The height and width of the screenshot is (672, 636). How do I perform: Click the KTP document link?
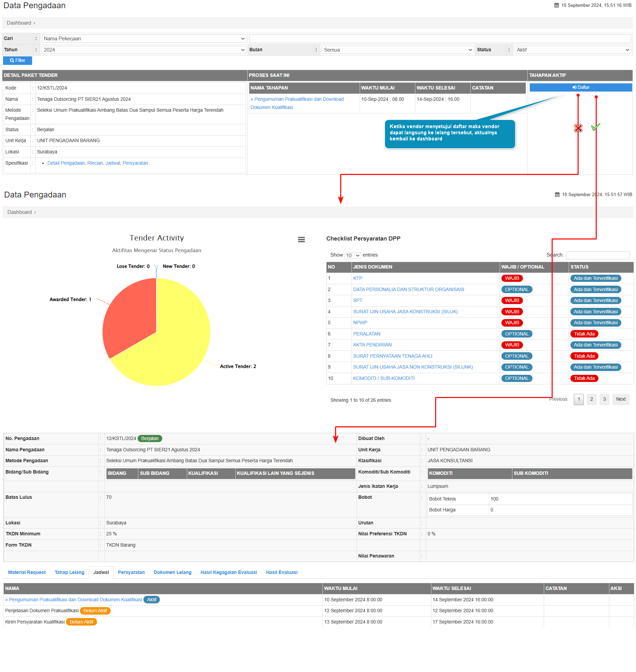358,278
